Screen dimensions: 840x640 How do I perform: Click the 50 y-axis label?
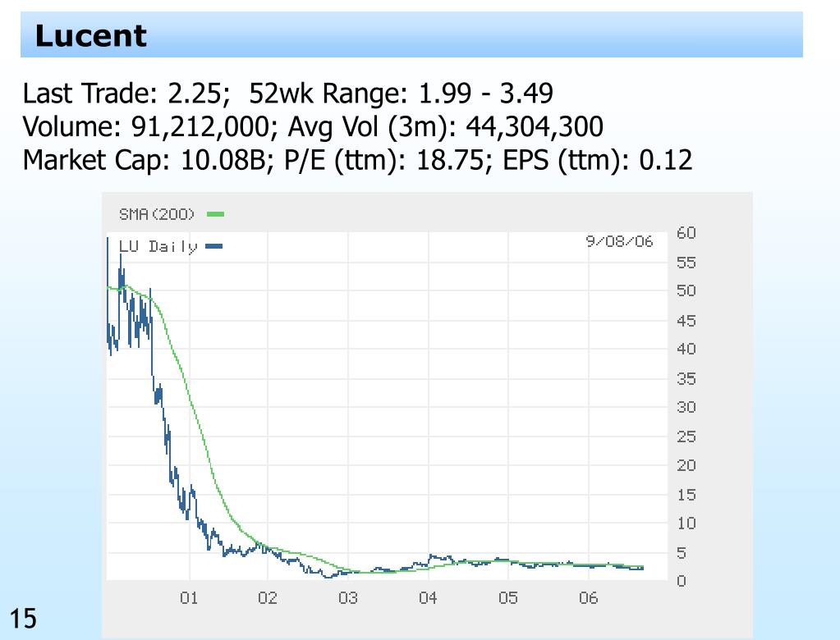pyautogui.click(x=686, y=290)
